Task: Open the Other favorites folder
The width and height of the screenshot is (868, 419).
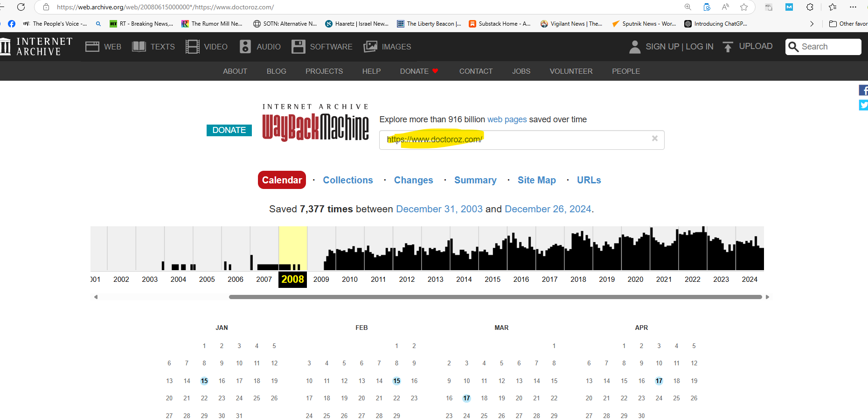Action: [x=848, y=24]
